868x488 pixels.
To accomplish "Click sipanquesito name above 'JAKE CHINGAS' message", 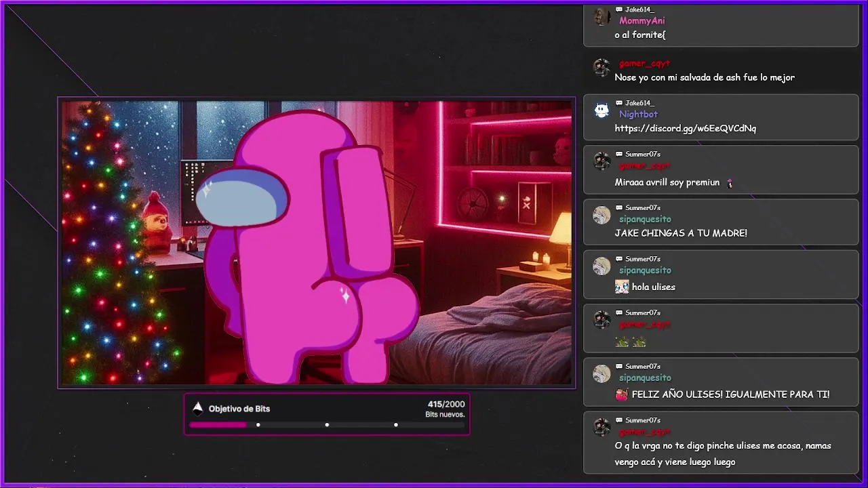I will [x=645, y=219].
